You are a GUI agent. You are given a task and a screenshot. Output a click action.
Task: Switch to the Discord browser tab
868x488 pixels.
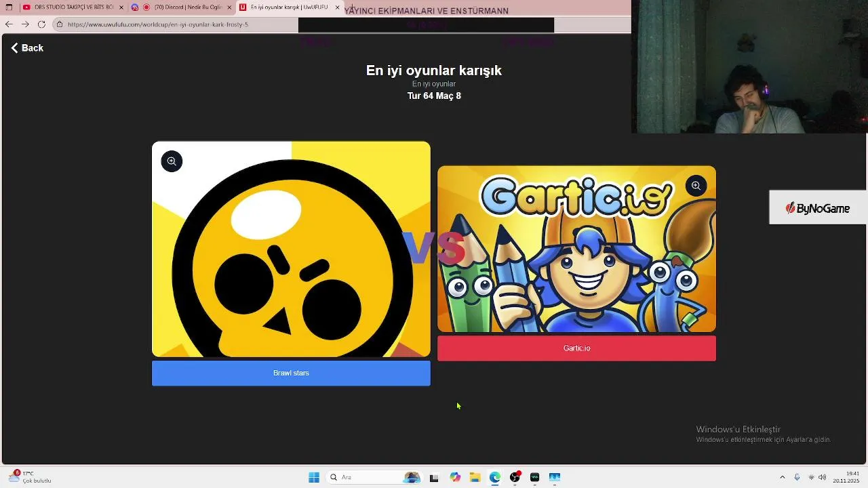click(180, 7)
